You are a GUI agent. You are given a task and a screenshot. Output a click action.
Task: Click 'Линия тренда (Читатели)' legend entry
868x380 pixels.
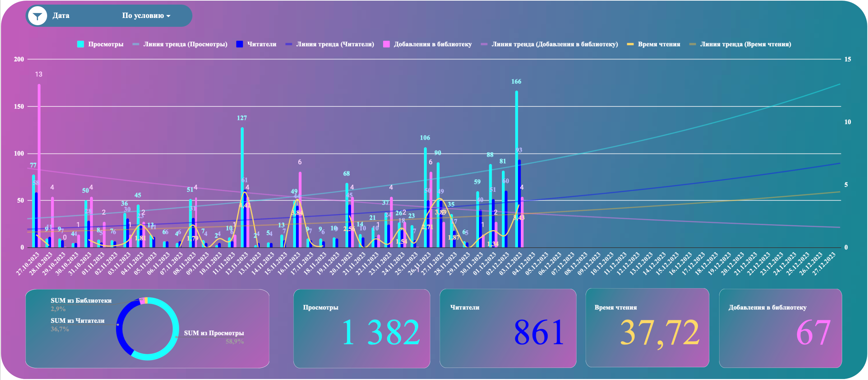(335, 44)
